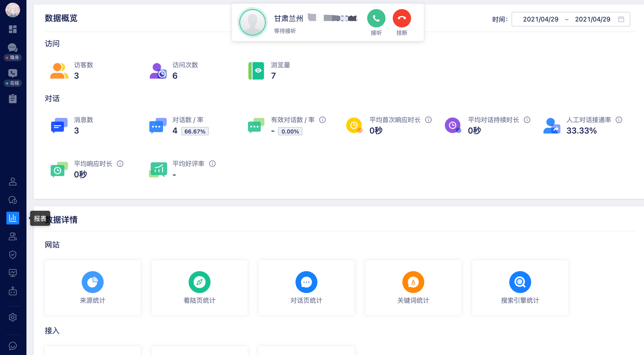Click the robot icon in sidebar

coord(13,291)
